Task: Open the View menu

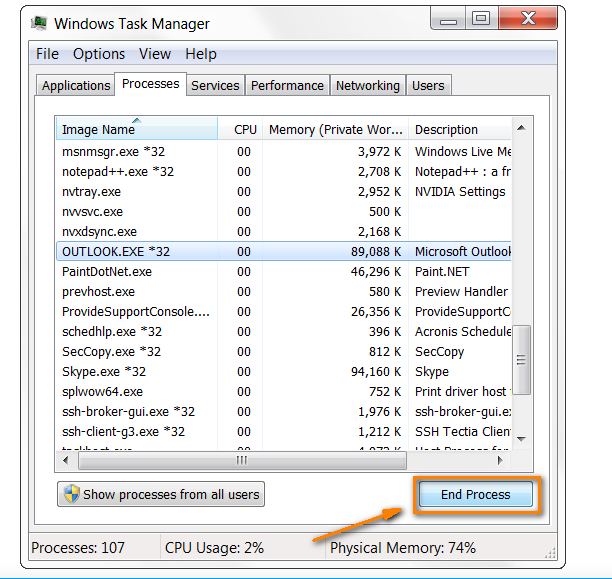Action: [x=155, y=54]
